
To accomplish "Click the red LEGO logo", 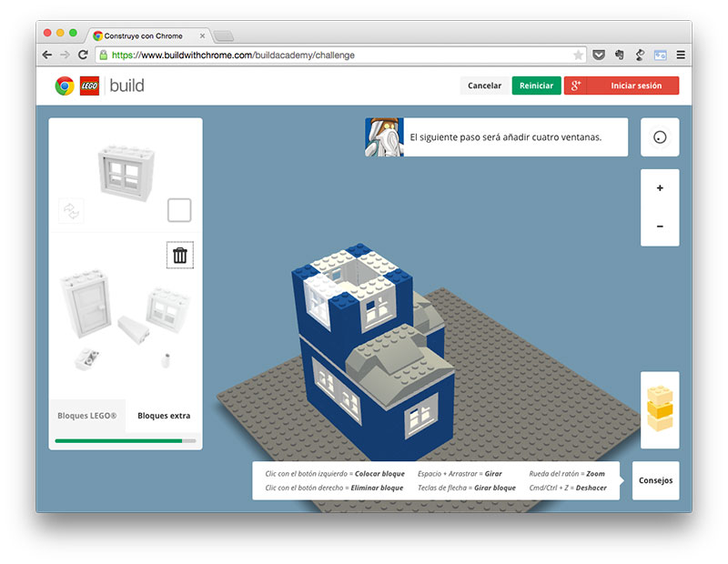I will (x=89, y=86).
